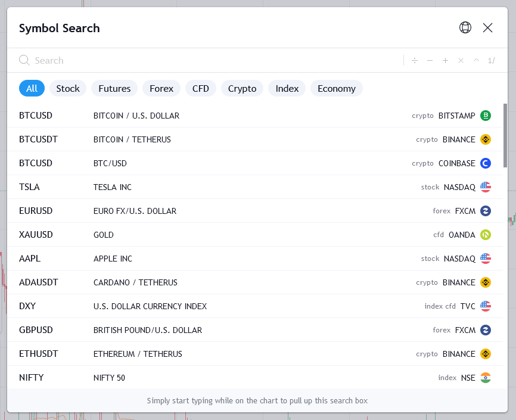Click Binance logo on ETHUSDT row
This screenshot has width=516, height=420.
click(x=486, y=354)
